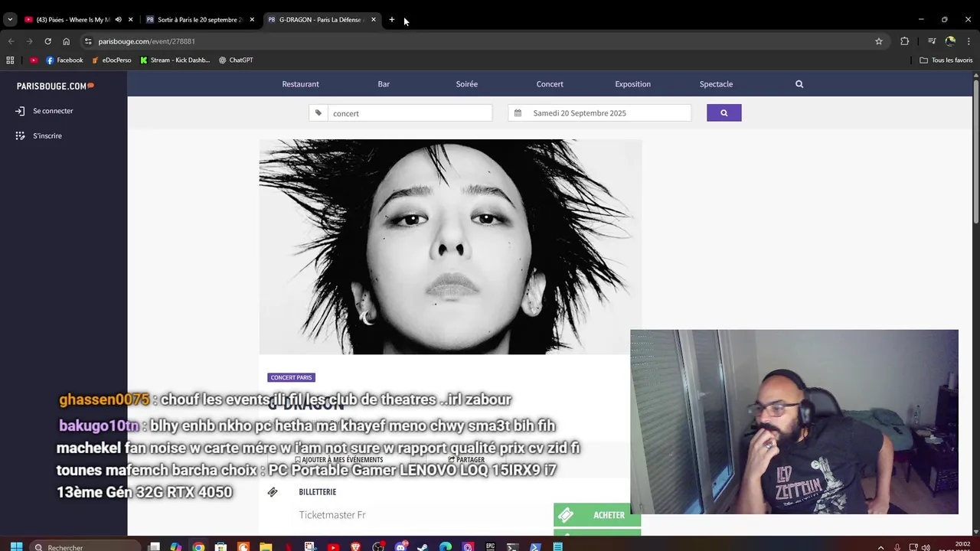Open the media controls icon in toolbar
This screenshot has height=551, width=980.
(x=932, y=41)
